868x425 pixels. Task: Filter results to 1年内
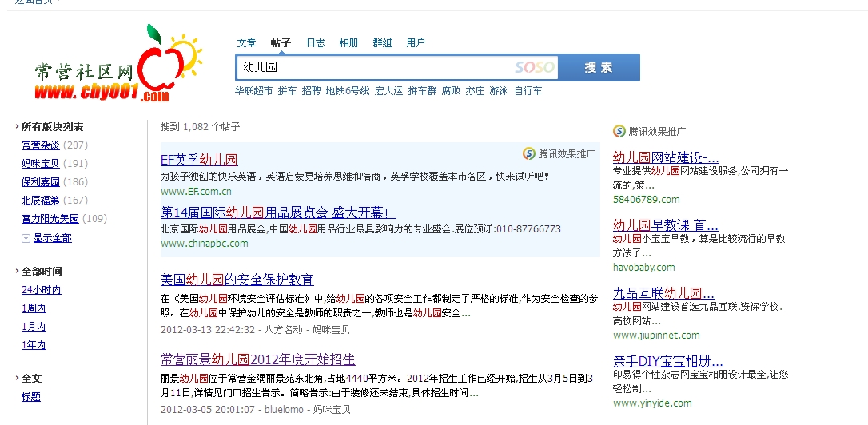[34, 345]
